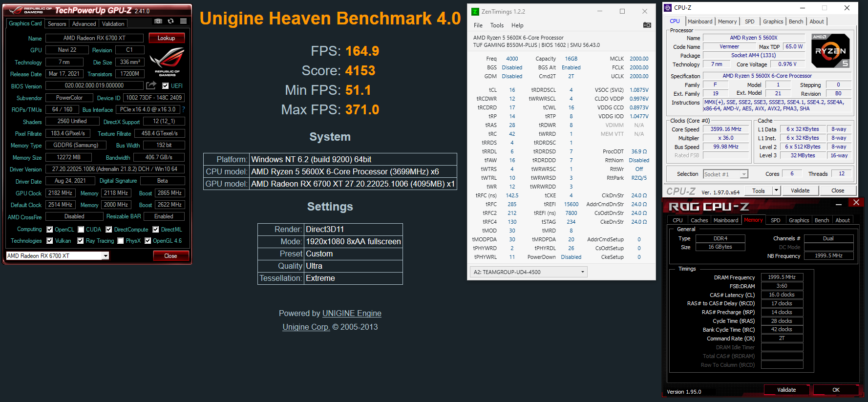Screen dimensions: 868x402
Task: Click the ROG logo in GPU-Z
Action: coord(167,62)
